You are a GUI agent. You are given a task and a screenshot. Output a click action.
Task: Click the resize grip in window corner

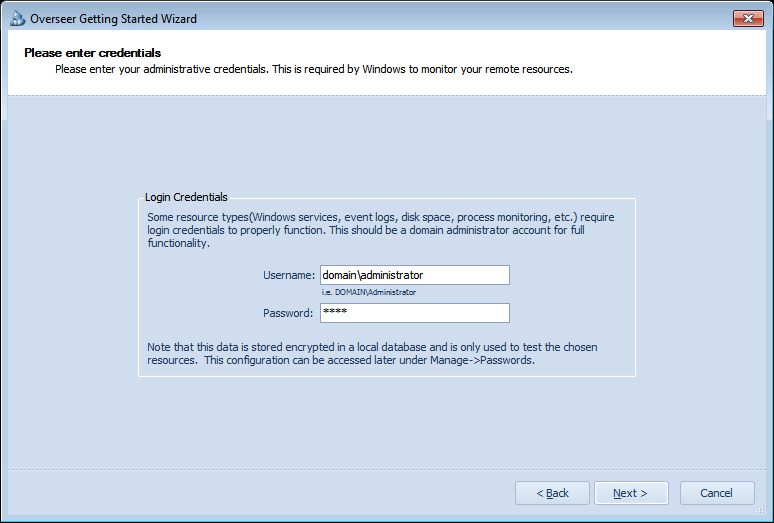[x=760, y=510]
